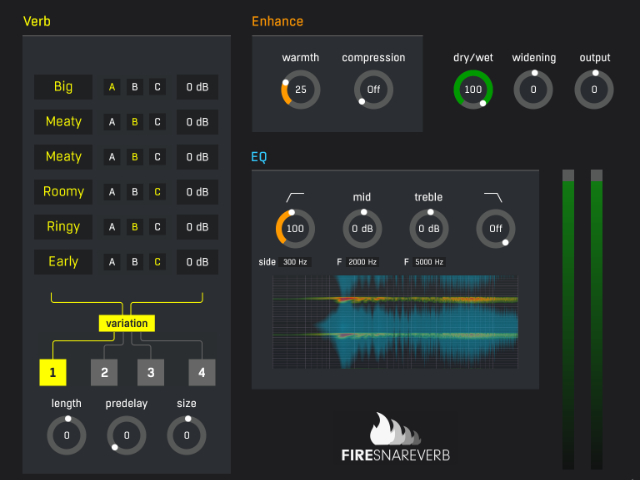The image size is (640, 480).
Task: Click the spectrogram display
Action: [395, 322]
